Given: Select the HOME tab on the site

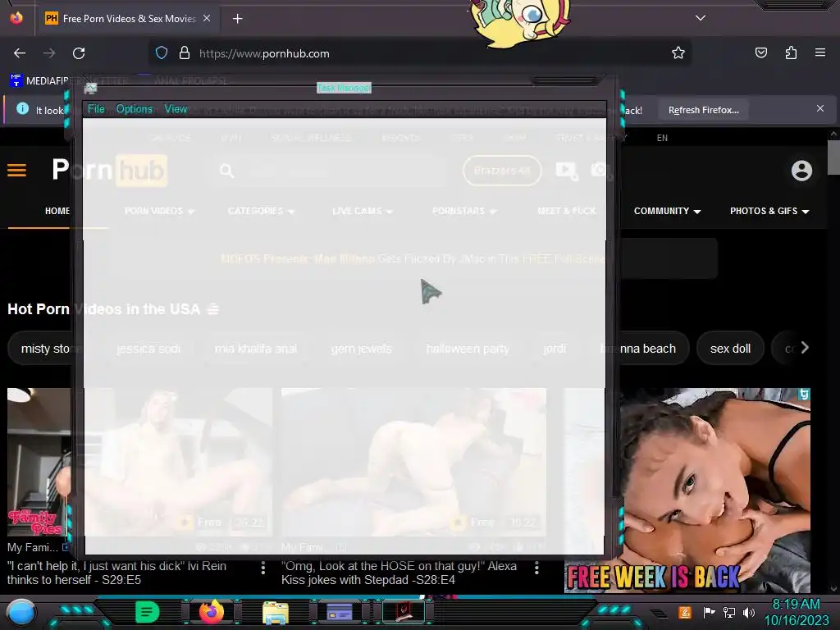Looking at the screenshot, I should point(57,211).
